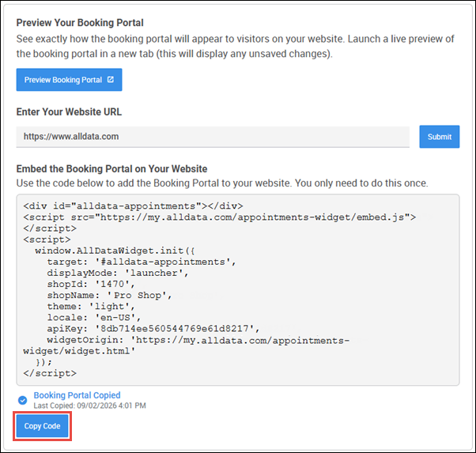The width and height of the screenshot is (476, 453).
Task: Click the script src embed.js code line
Action: pos(220,217)
